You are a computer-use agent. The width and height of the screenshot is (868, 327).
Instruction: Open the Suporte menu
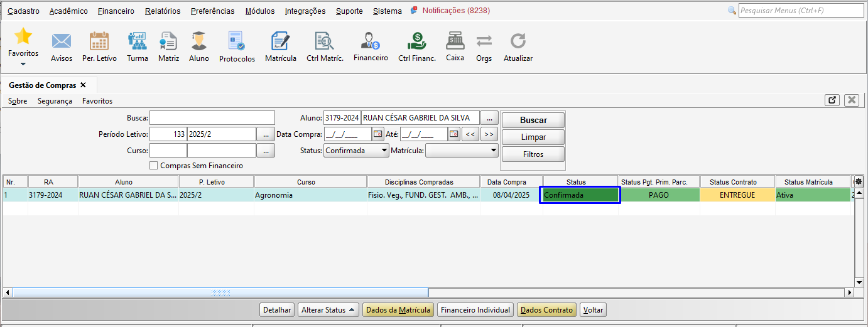point(349,11)
